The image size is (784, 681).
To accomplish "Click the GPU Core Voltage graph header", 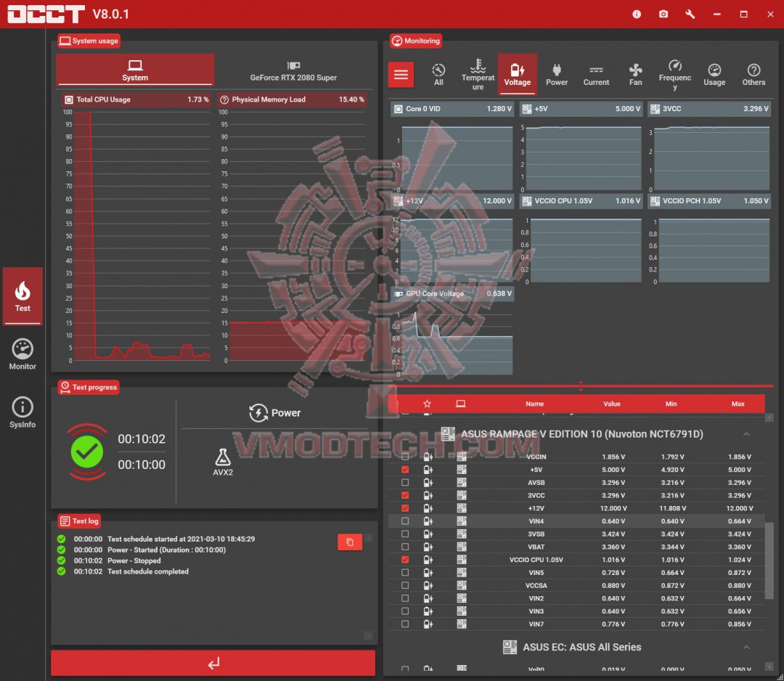I will pyautogui.click(x=452, y=293).
